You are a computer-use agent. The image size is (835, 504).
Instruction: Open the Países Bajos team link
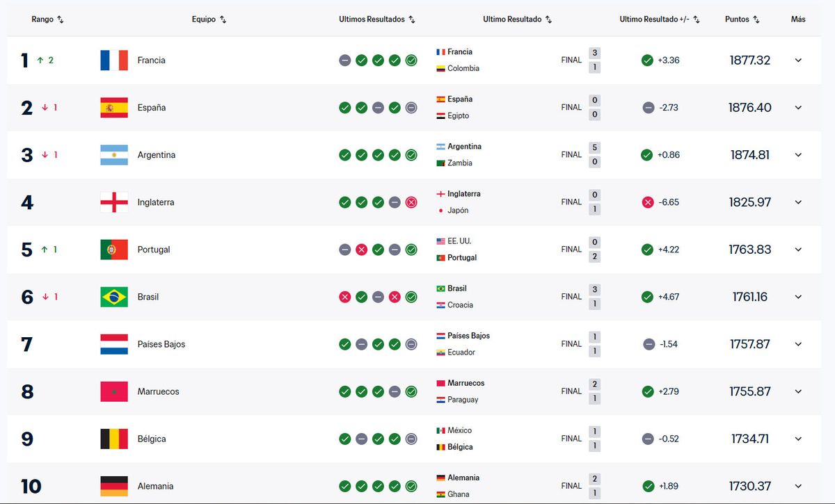coord(161,344)
